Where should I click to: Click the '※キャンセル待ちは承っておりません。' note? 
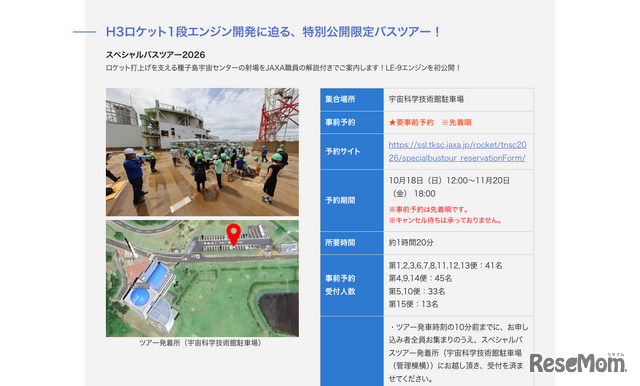pos(445,220)
